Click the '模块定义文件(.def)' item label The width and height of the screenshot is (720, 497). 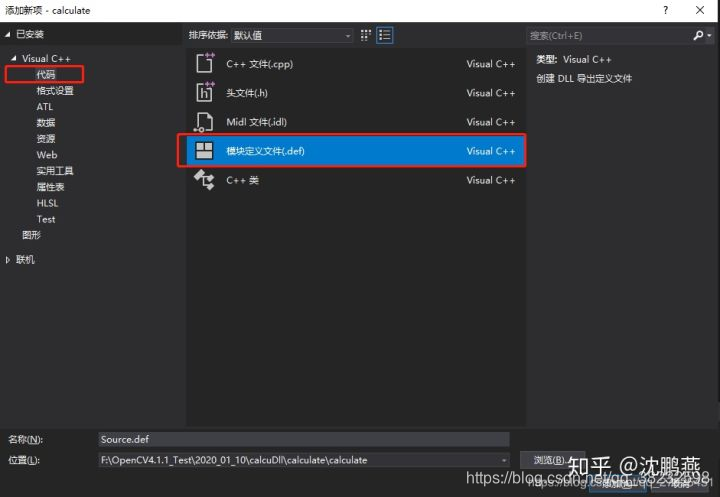pos(265,151)
